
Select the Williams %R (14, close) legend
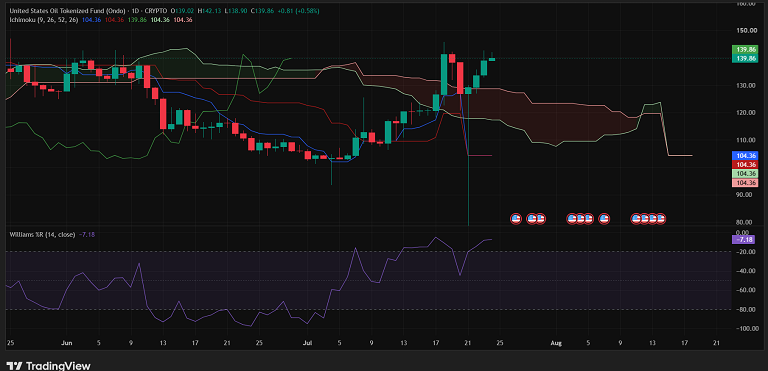click(42, 235)
